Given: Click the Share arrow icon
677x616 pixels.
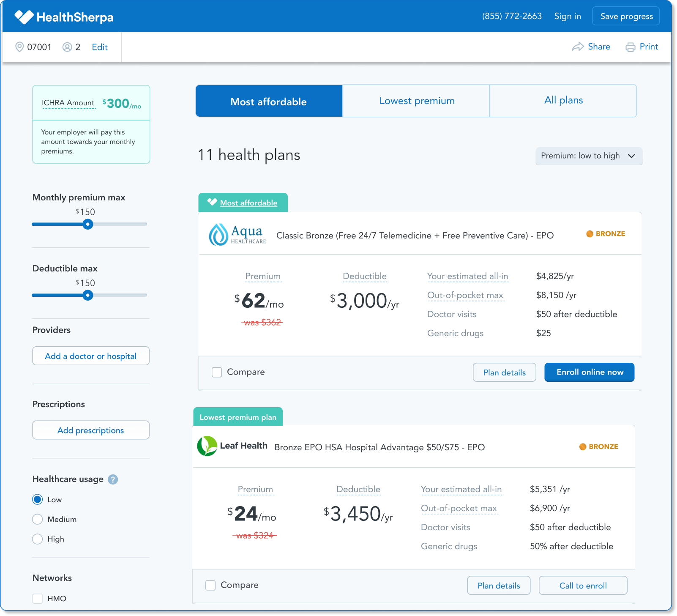Looking at the screenshot, I should 578,47.
